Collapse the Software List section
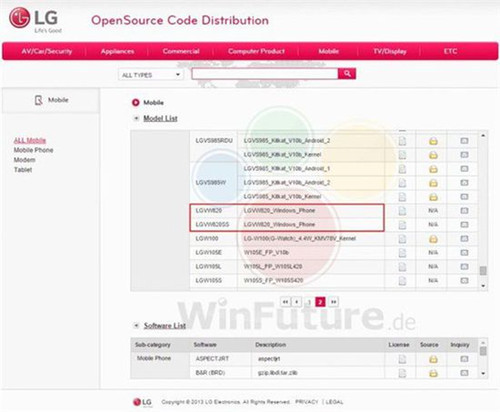500x412 pixels. point(136,325)
